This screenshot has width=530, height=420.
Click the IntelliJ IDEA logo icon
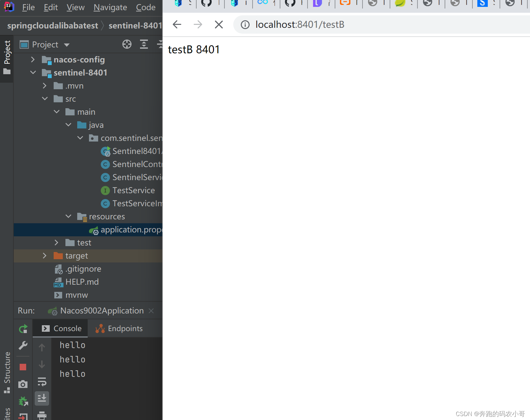[9, 7]
